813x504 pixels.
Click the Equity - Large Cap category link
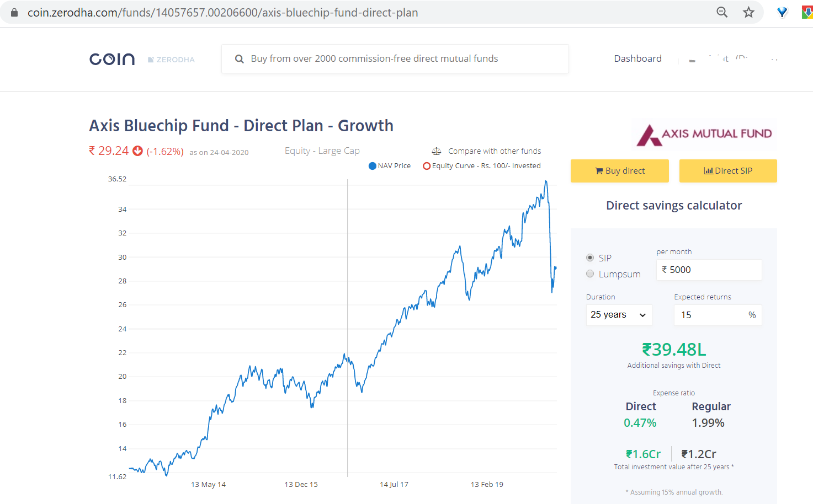322,151
